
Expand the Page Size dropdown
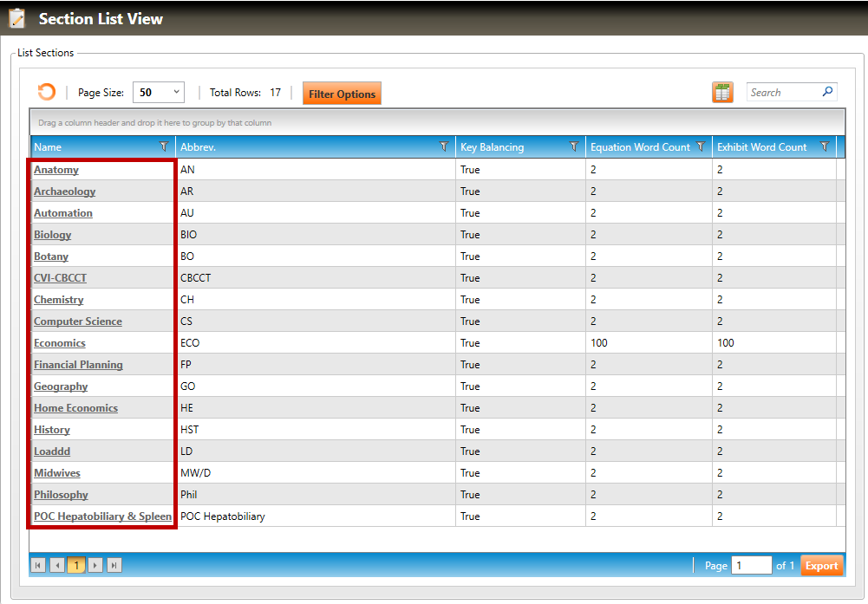tap(177, 93)
